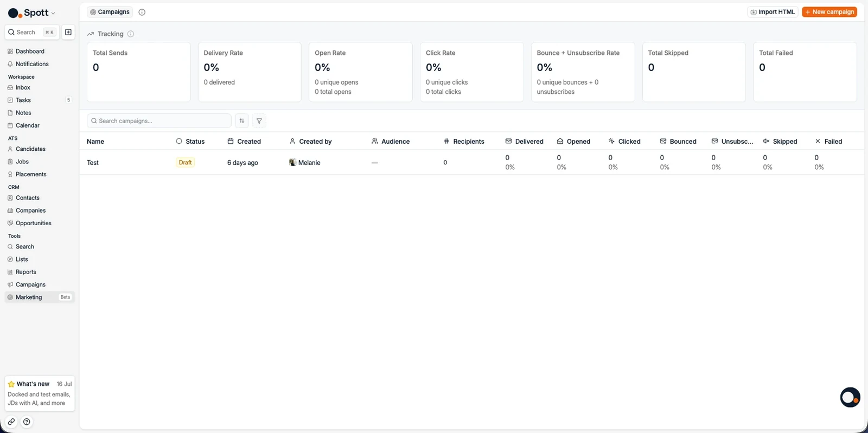Click the Clicked column header
This screenshot has height=433, width=868.
(x=624, y=142)
